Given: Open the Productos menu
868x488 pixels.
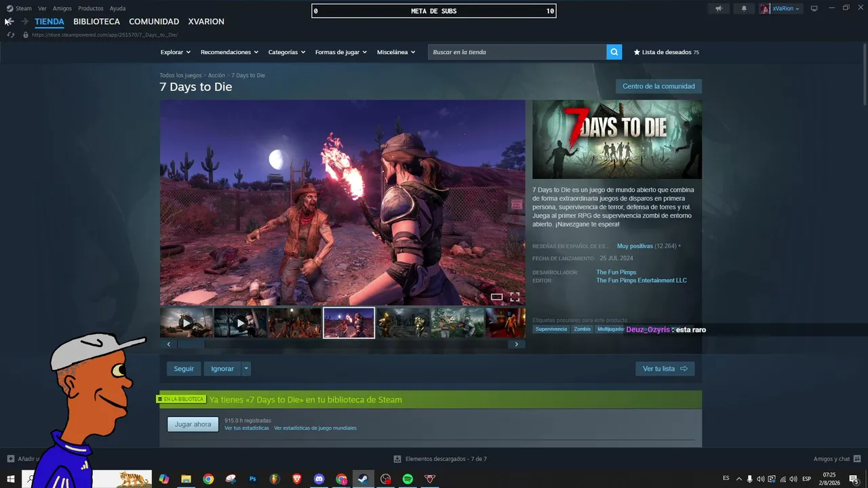Looking at the screenshot, I should (91, 9).
